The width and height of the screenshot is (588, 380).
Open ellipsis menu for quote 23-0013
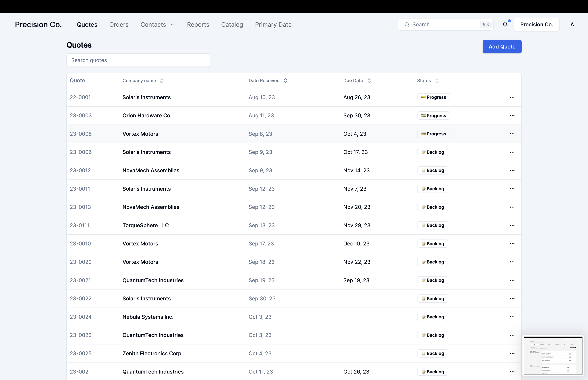point(512,207)
